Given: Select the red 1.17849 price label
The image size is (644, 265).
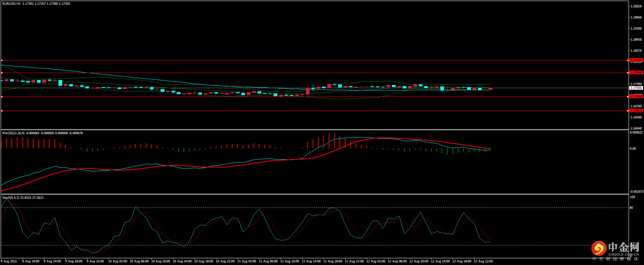Looking at the screenshot, I should pos(636,73).
